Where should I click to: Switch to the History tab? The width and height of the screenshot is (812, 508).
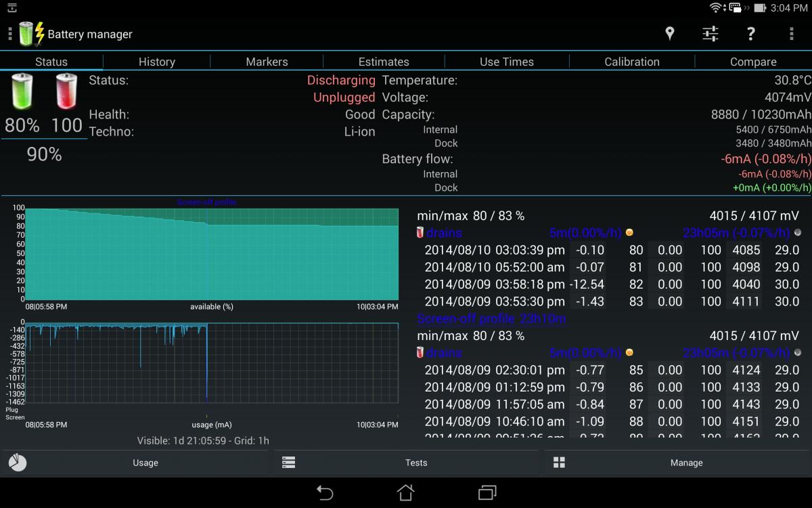156,62
